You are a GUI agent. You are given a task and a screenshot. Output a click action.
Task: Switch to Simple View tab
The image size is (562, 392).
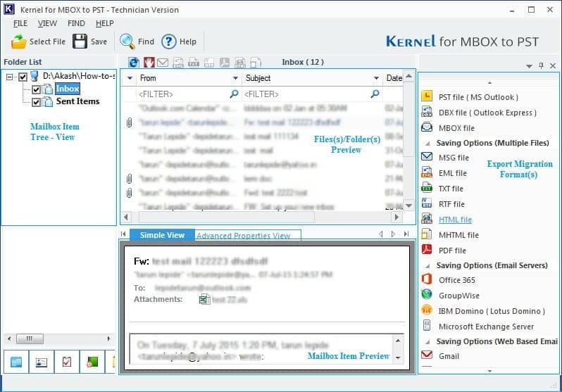pyautogui.click(x=162, y=235)
